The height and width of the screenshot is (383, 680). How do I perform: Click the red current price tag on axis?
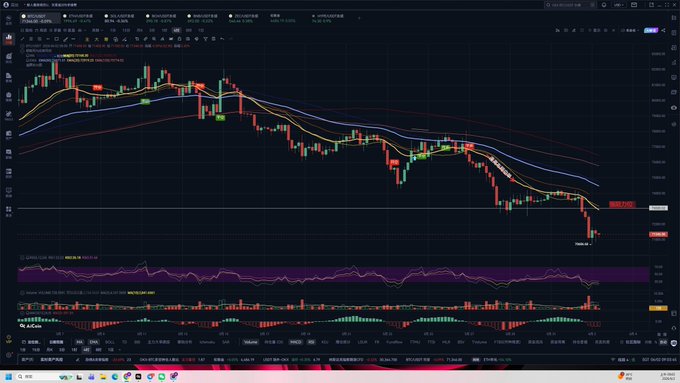(x=658, y=234)
